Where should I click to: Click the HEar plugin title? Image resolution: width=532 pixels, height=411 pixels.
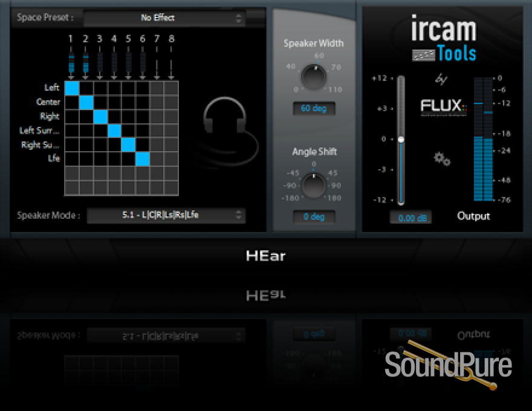coord(265,256)
